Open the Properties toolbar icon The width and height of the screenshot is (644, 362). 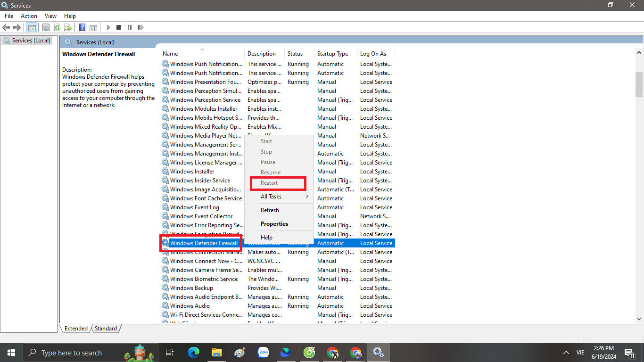click(46, 27)
